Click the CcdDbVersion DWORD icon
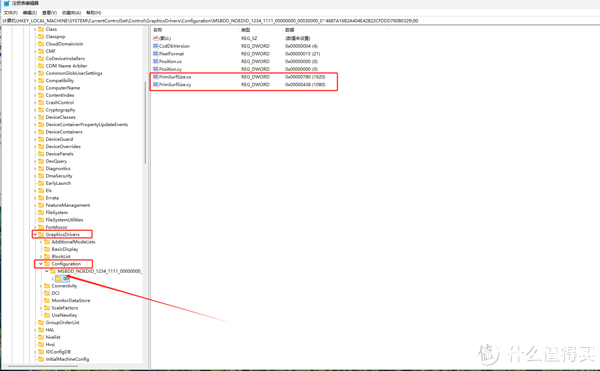600x371 pixels. click(155, 46)
